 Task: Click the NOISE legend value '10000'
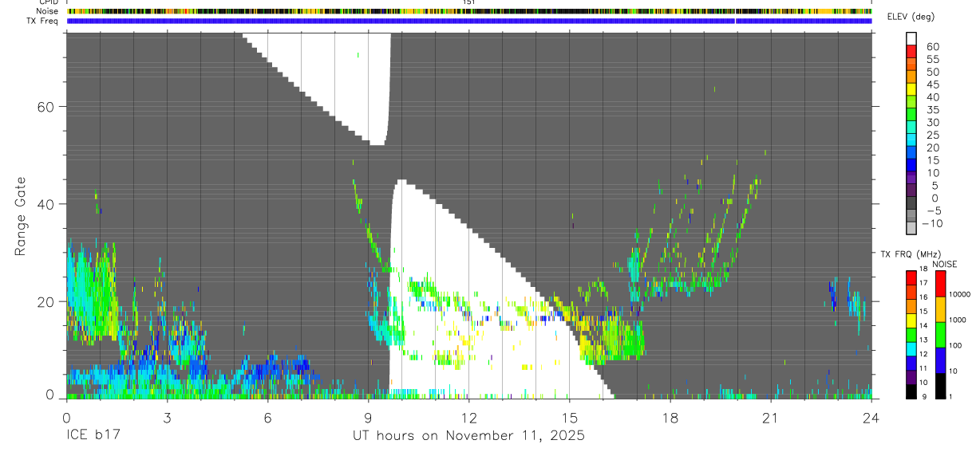tap(959, 294)
